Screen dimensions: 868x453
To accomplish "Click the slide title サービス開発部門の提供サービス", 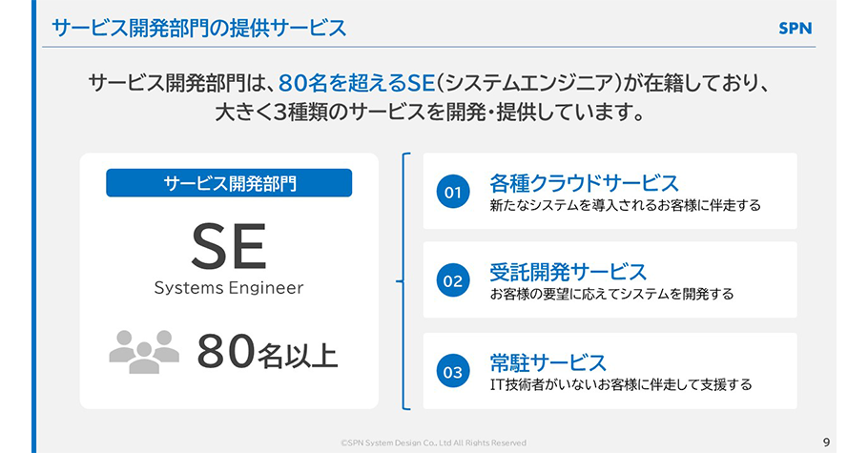I will coord(198,28).
